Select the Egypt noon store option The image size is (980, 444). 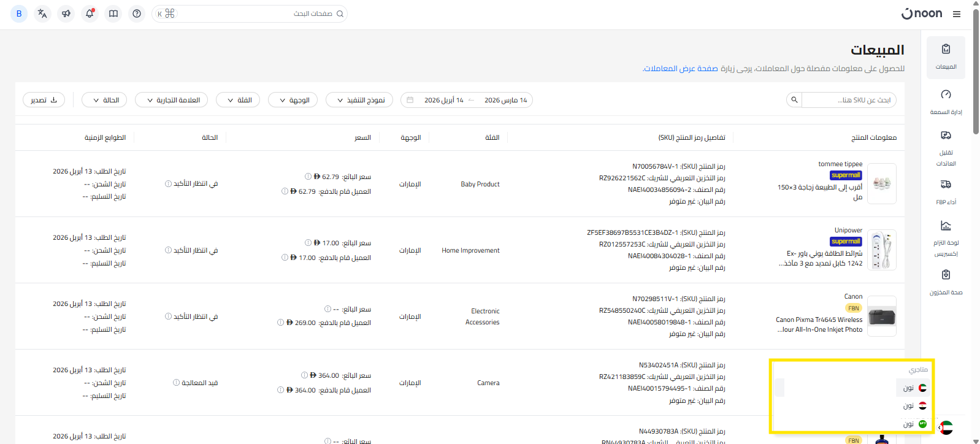[x=914, y=406]
